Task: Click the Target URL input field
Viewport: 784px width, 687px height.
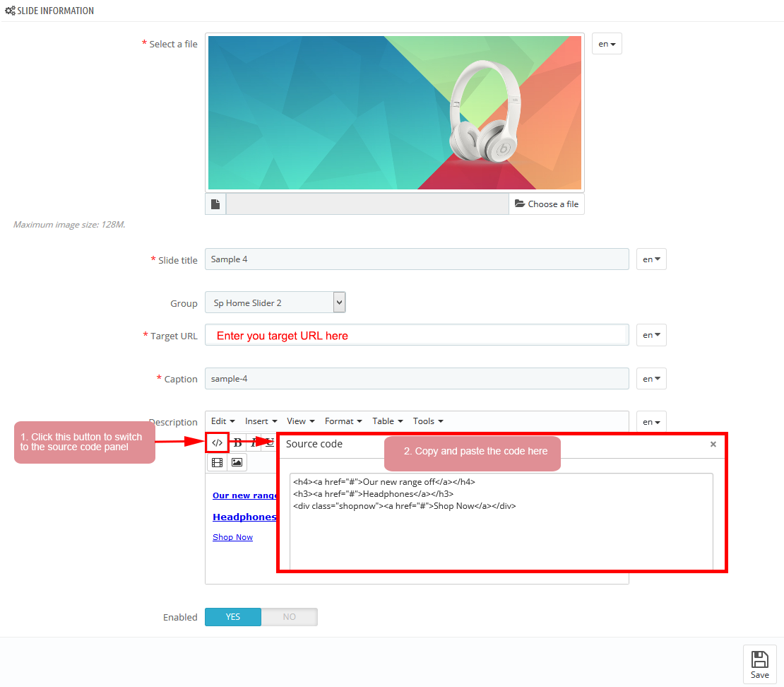Action: [x=417, y=335]
